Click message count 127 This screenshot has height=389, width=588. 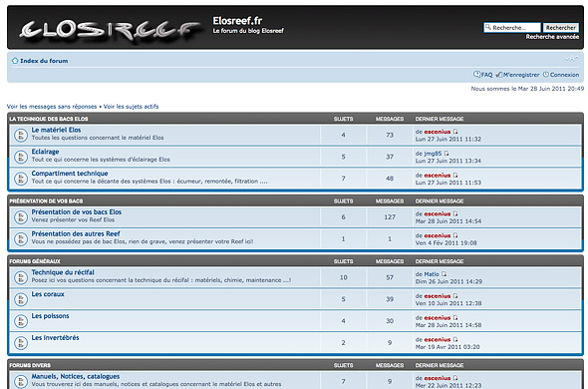390,217
